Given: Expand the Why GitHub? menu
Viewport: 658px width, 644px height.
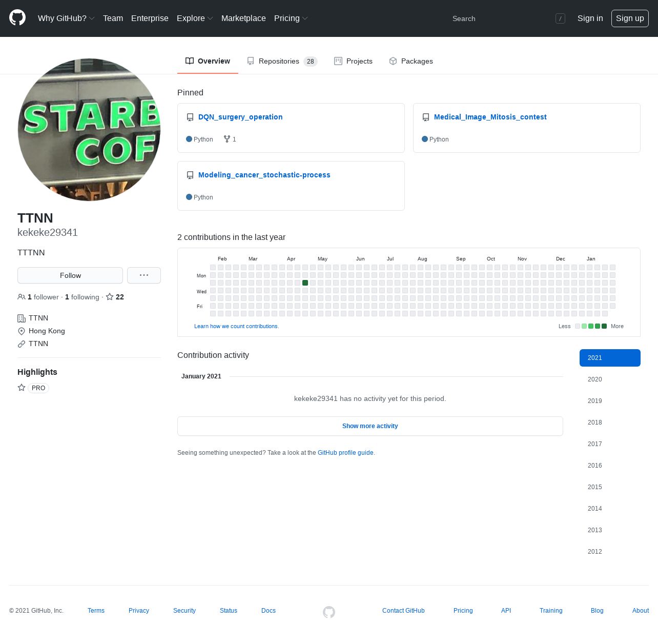Looking at the screenshot, I should point(66,18).
